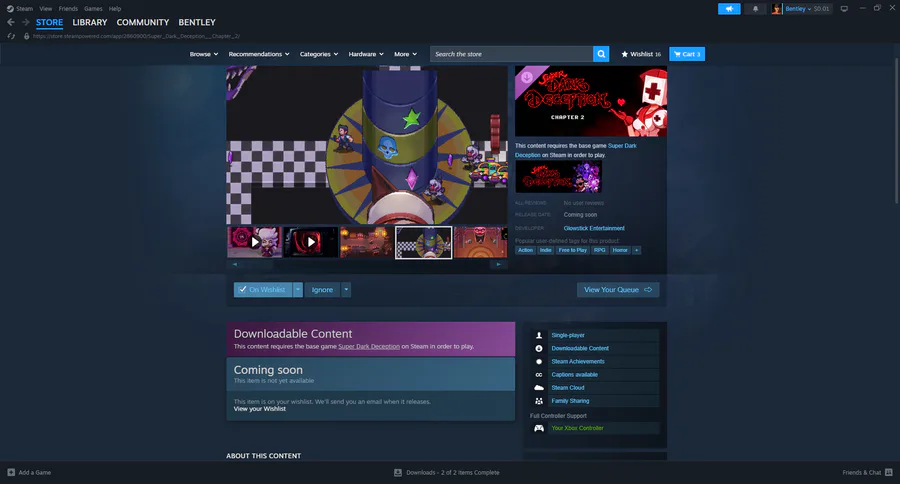Toggle the On Wishlist checkbox button

tap(263, 290)
